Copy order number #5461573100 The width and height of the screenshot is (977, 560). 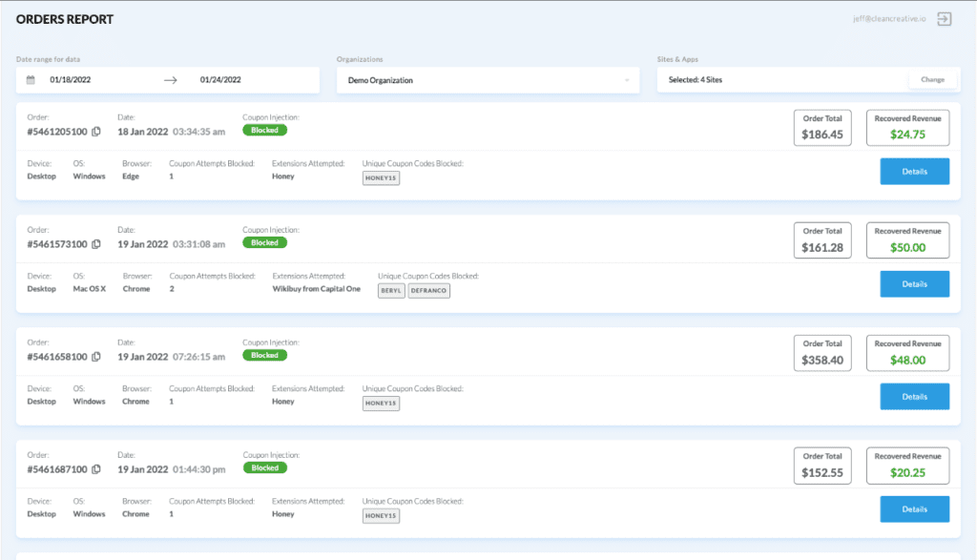96,244
